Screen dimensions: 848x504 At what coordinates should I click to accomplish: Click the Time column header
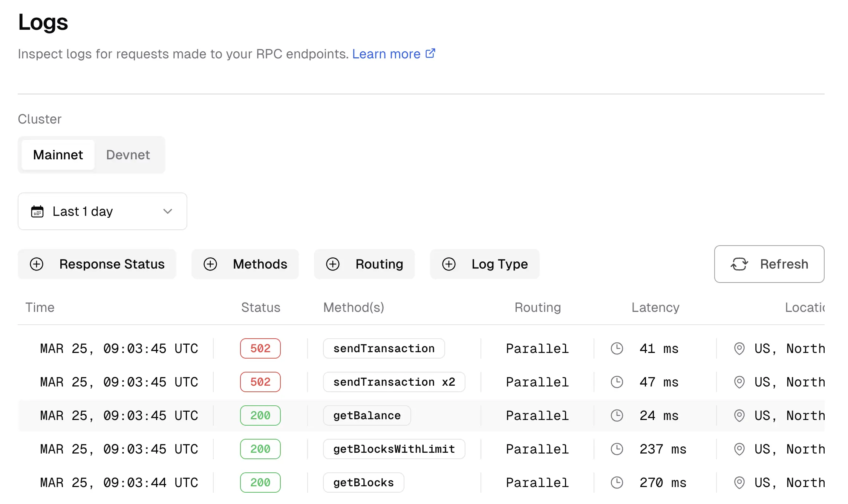coord(40,307)
